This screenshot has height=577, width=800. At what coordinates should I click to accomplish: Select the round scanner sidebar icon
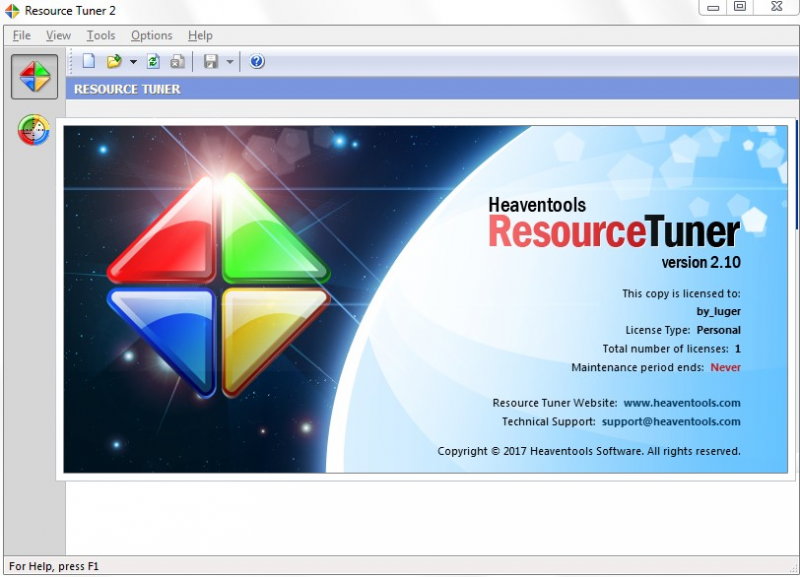pos(34,130)
